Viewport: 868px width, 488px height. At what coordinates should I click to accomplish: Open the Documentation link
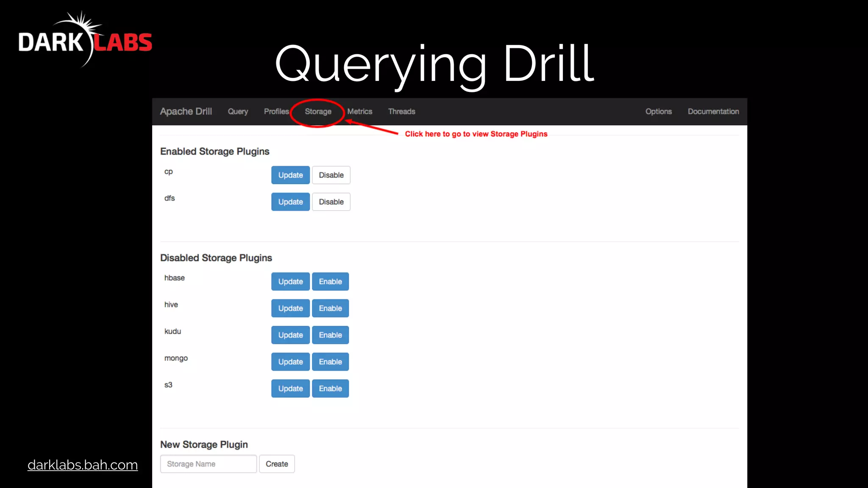point(713,111)
